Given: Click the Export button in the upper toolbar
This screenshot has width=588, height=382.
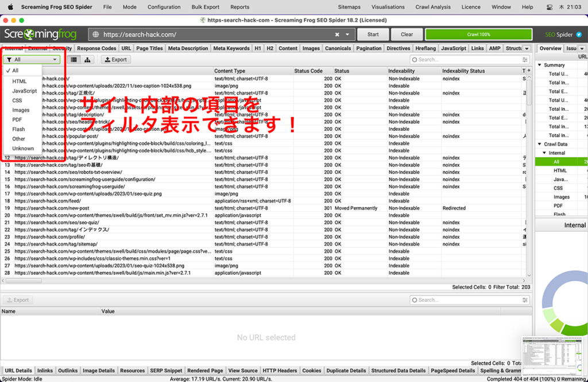Looking at the screenshot, I should click(x=116, y=60).
